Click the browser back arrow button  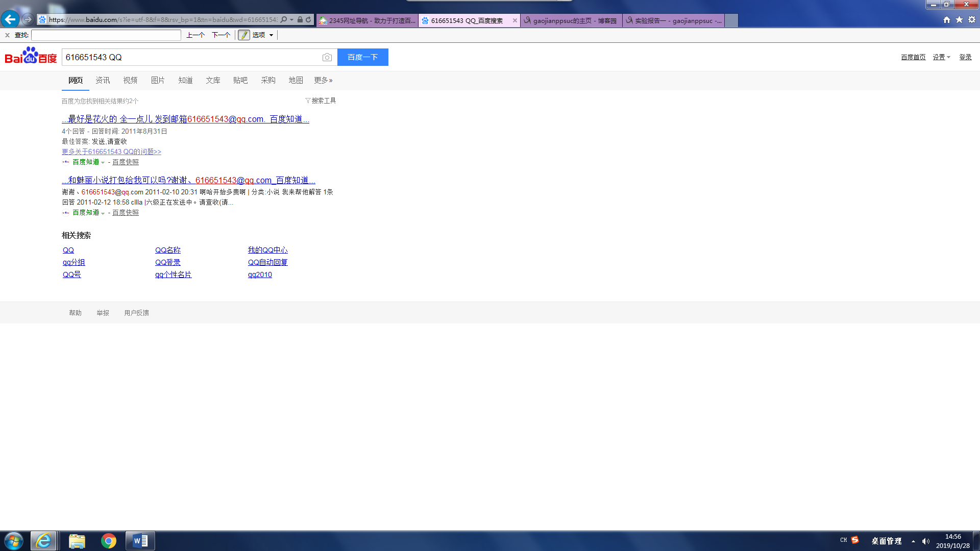click(x=10, y=19)
